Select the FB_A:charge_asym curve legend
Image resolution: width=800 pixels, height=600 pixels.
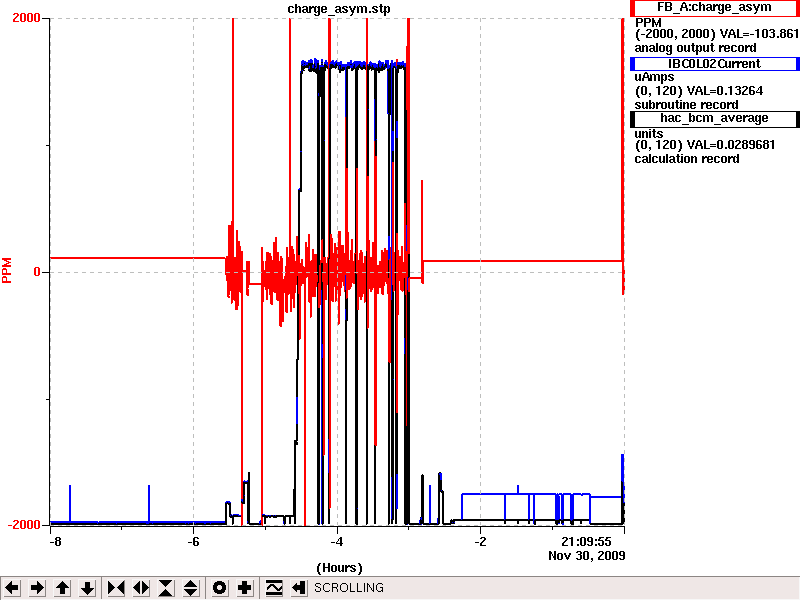714,8
